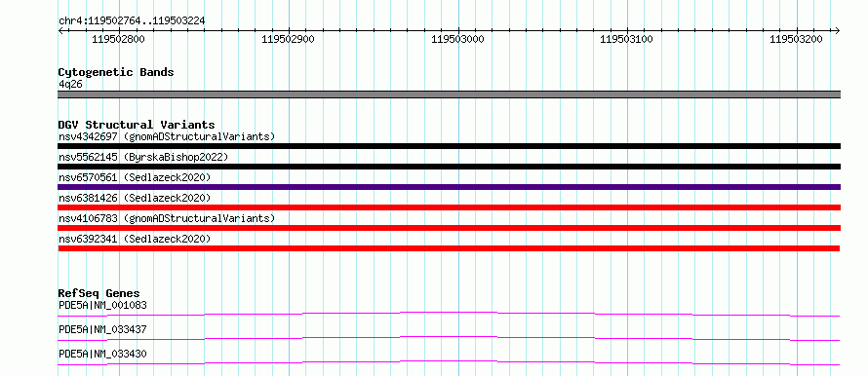This screenshot has width=868, height=376.
Task: Click the DGV Structural Variants track heading
Action: click(x=137, y=125)
